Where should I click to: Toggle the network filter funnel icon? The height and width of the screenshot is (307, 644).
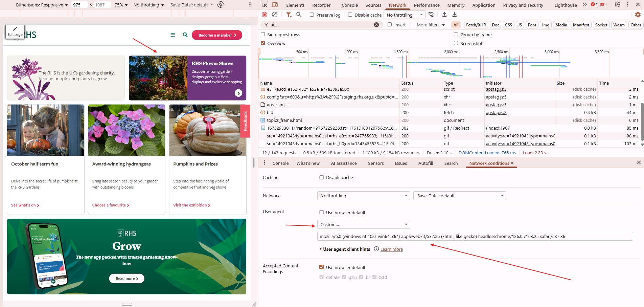[289, 15]
